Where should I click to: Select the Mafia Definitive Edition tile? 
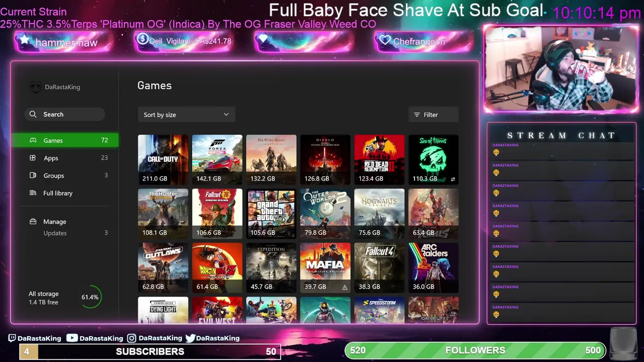click(325, 267)
